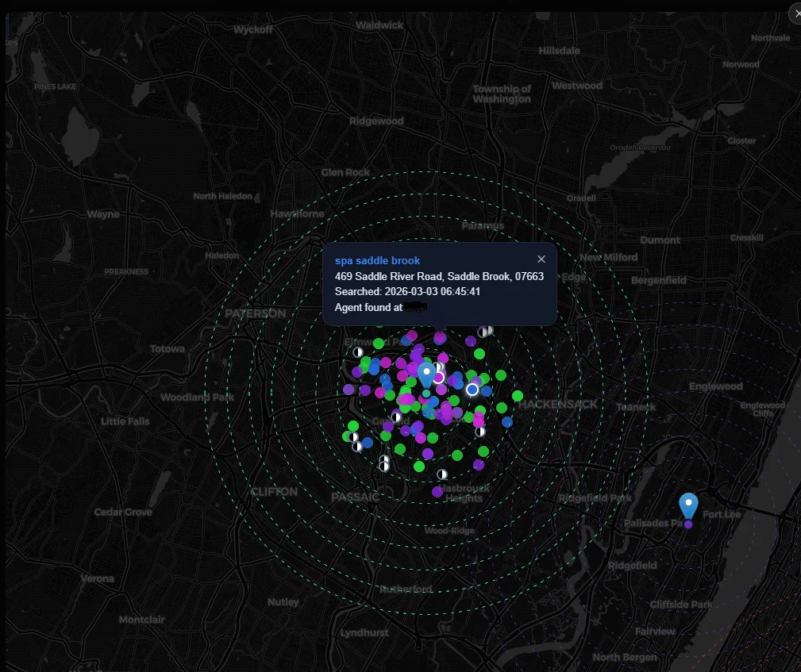Image resolution: width=801 pixels, height=672 pixels.
Task: Click the blue pin marker in Saddle Brook
Action: (427, 373)
